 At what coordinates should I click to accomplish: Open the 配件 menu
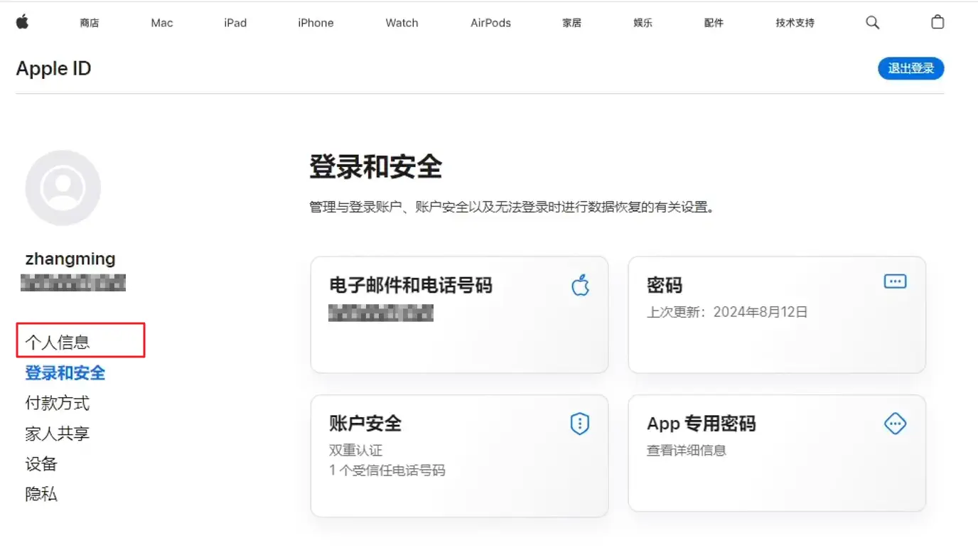tap(714, 23)
